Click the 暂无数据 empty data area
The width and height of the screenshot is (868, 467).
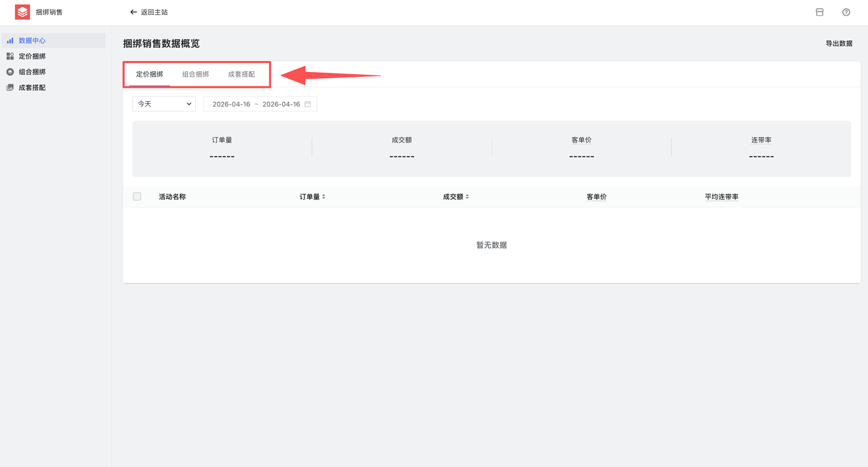click(x=490, y=244)
